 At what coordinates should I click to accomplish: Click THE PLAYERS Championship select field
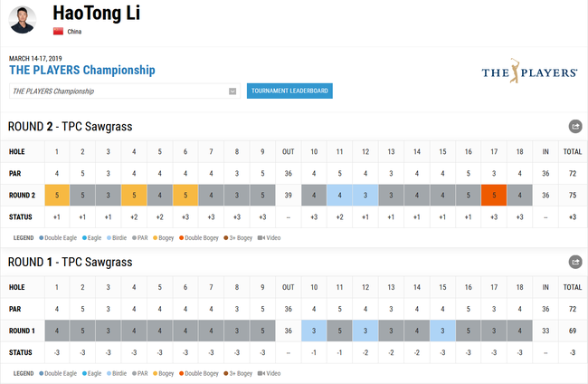tap(125, 91)
